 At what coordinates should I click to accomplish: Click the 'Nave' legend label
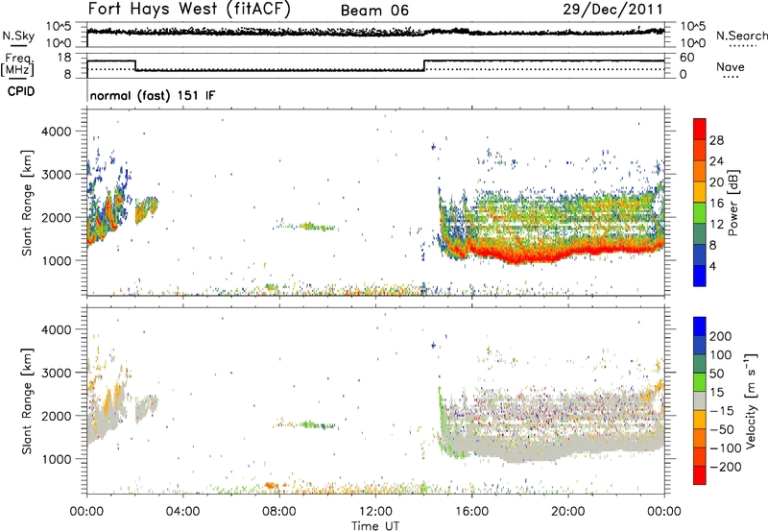pos(731,66)
